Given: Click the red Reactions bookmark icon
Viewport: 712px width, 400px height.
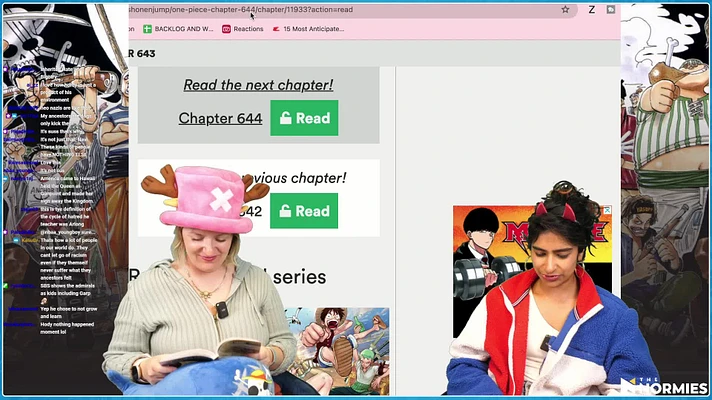Looking at the screenshot, I should pos(226,29).
